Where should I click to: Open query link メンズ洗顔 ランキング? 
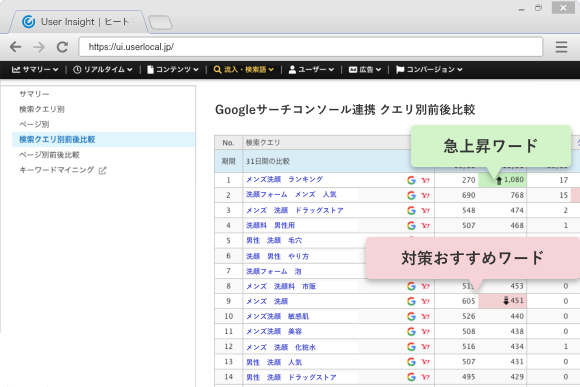pos(284,179)
